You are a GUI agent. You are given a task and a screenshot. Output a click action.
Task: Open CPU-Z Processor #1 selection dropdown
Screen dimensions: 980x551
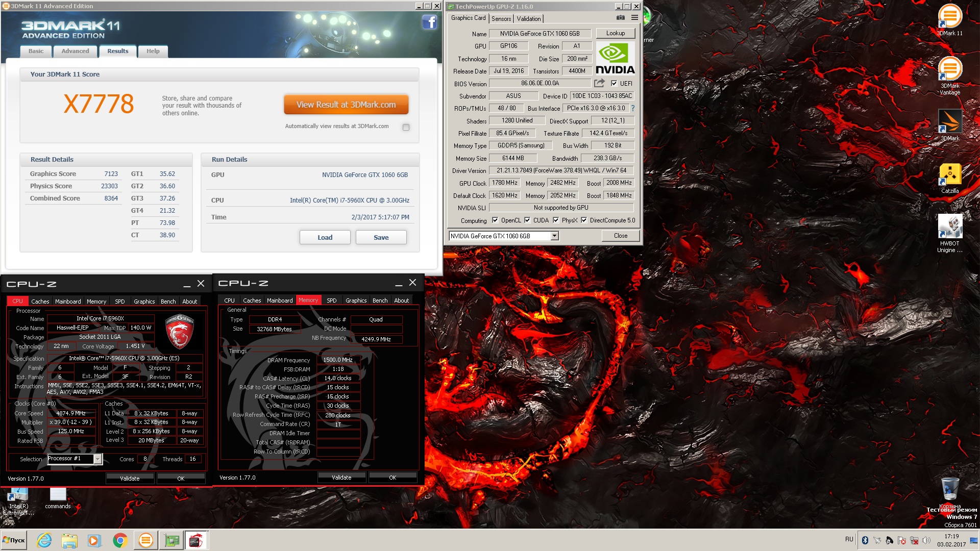pos(97,459)
